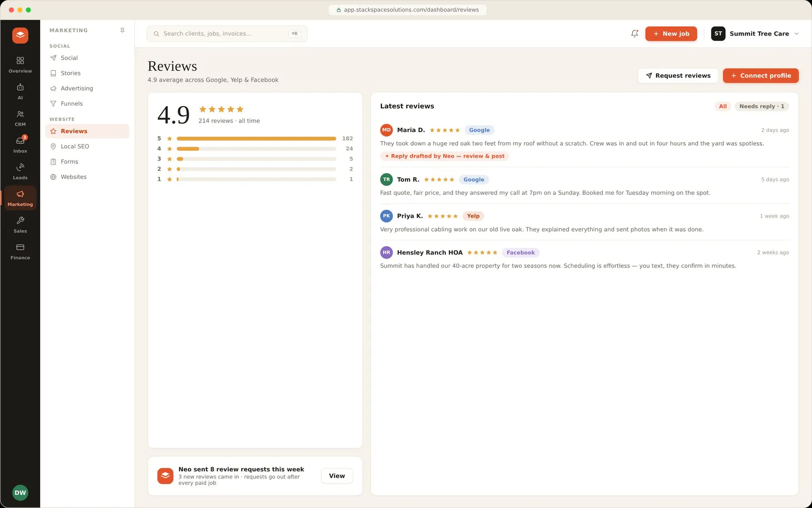Click View on Neo review requests

337,476
